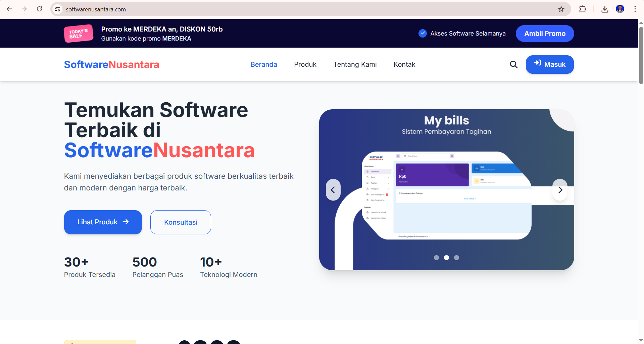
Task: Open the Chrome three-dot menu
Action: tap(635, 9)
